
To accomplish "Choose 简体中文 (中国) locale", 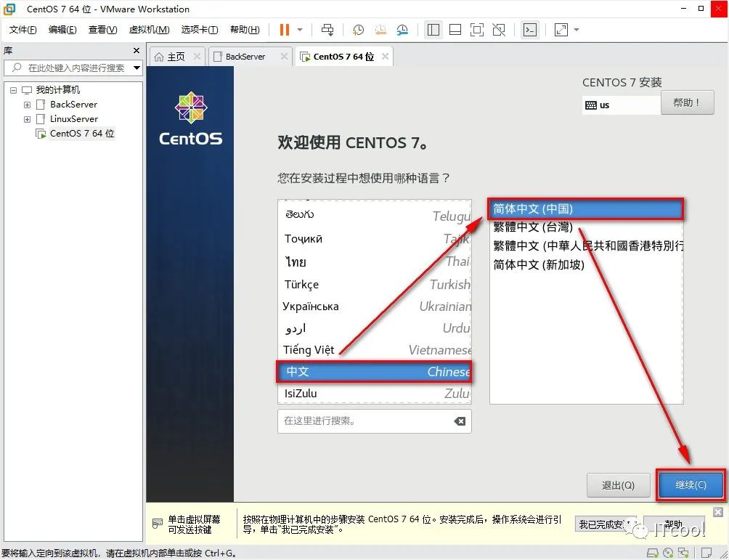I will coord(586,209).
